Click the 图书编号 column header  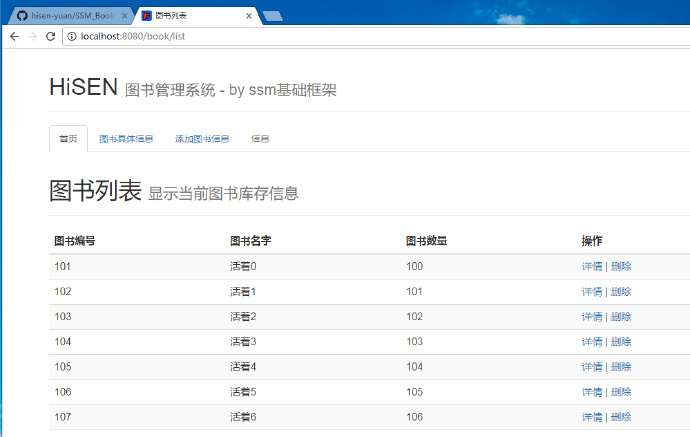point(75,241)
